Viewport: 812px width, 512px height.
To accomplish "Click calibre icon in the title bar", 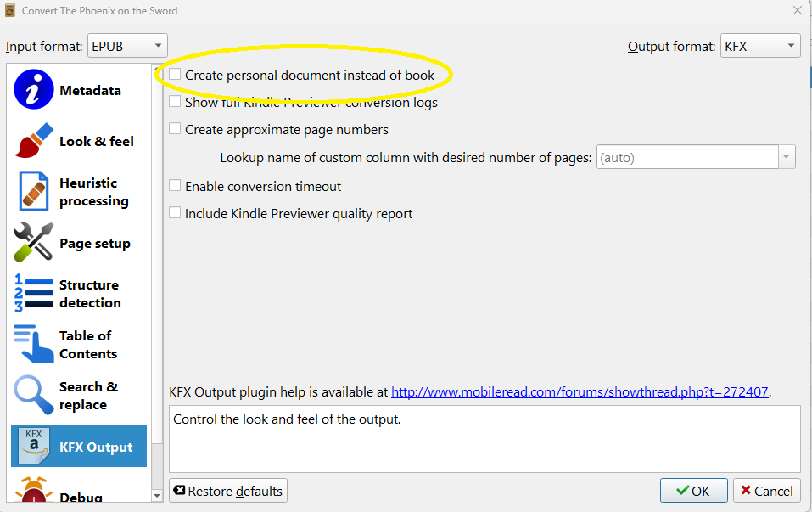I will (x=10, y=10).
